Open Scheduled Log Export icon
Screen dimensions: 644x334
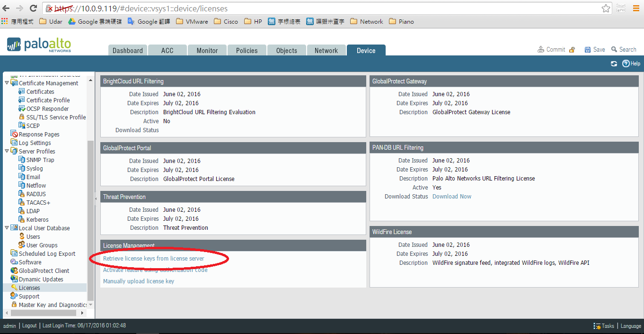click(14, 253)
